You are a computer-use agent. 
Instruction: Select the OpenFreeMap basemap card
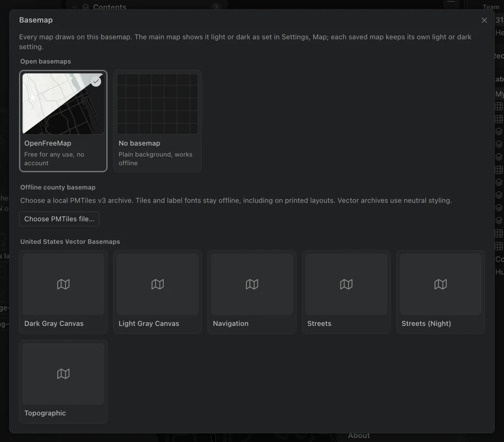click(63, 121)
